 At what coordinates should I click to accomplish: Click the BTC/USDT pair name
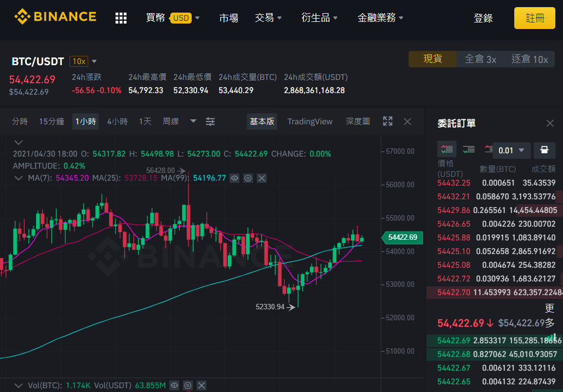38,61
